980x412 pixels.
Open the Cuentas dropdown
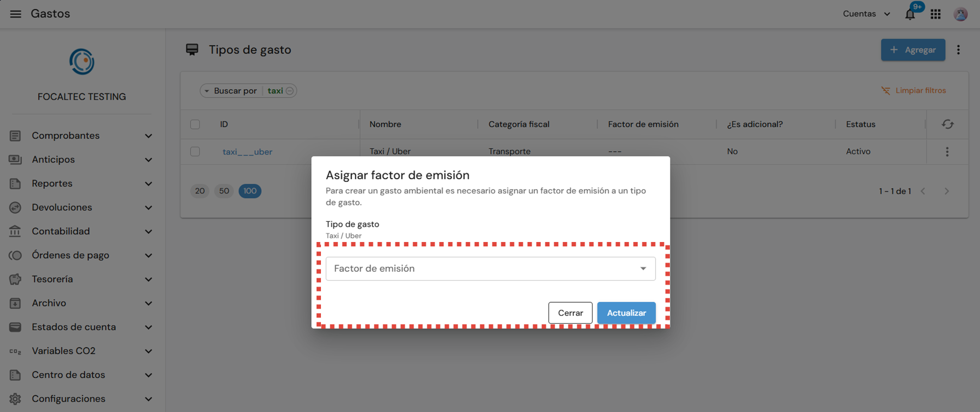point(866,14)
